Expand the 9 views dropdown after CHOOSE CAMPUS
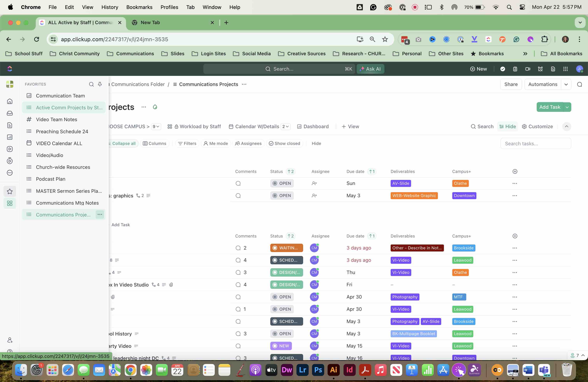The height and width of the screenshot is (382, 588). click(156, 126)
